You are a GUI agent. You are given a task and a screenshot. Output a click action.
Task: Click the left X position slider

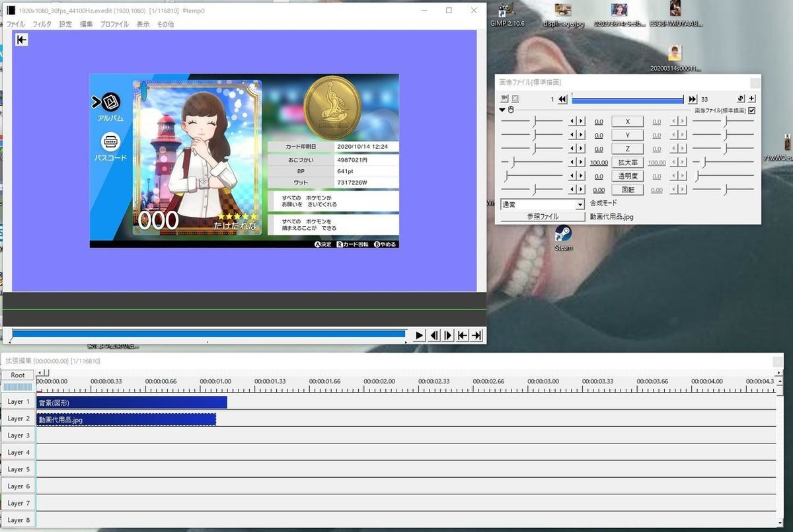point(532,122)
